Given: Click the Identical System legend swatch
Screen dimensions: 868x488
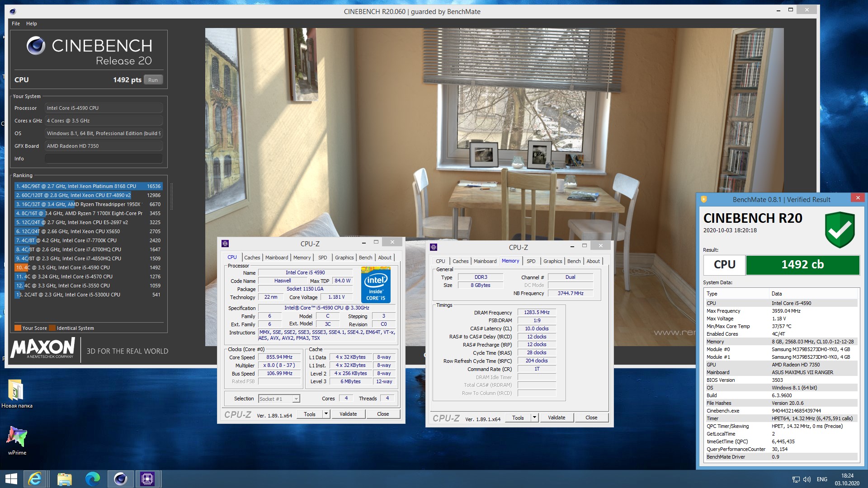Looking at the screenshot, I should pos(52,328).
